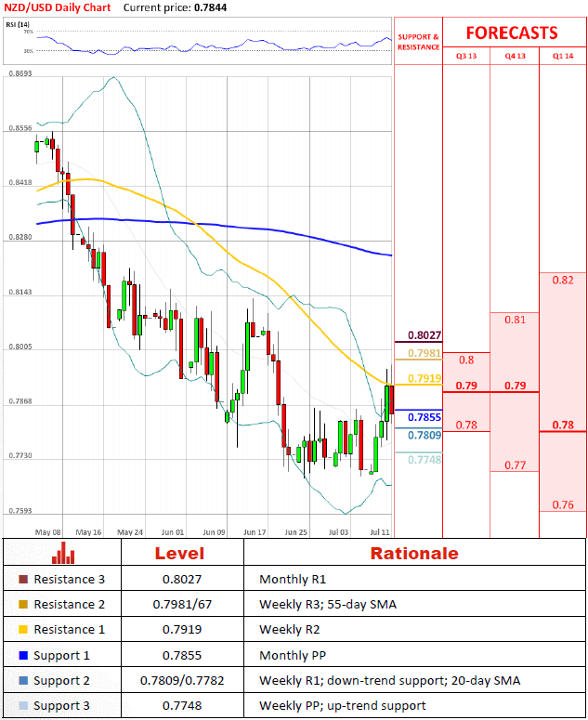This screenshot has height=720, width=588.
Task: Click the 0.8027 level cell in table
Action: click(182, 580)
